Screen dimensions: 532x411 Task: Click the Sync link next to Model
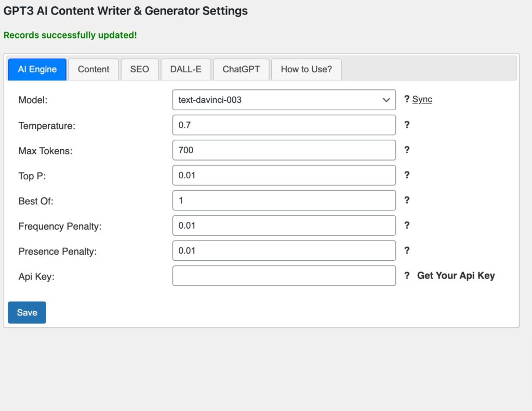click(x=422, y=99)
